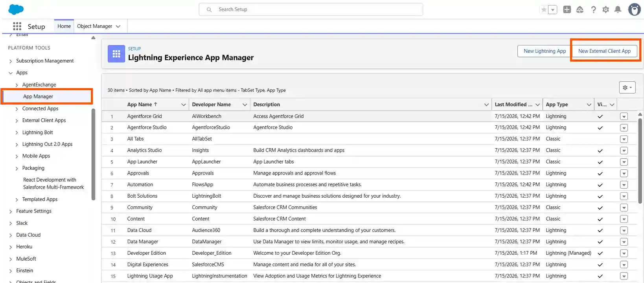Open Object Manager tab dropdown chevron
The height and width of the screenshot is (283, 644).
click(x=118, y=26)
